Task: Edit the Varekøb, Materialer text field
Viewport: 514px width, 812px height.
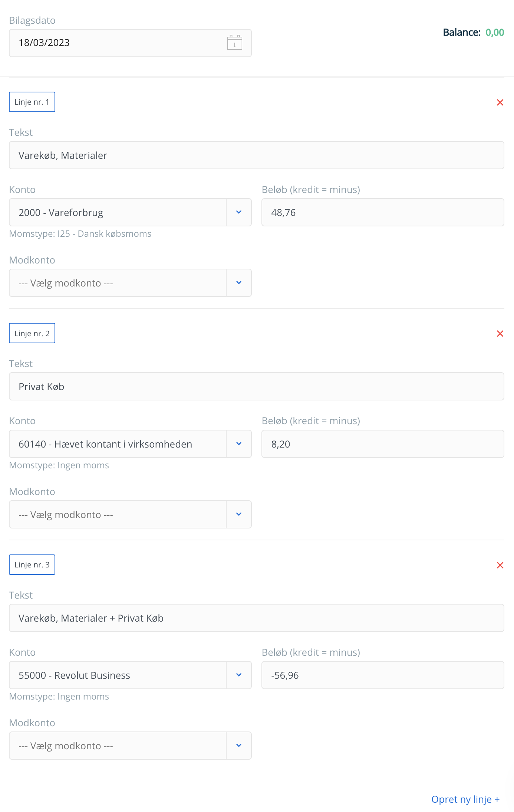Action: pos(256,155)
